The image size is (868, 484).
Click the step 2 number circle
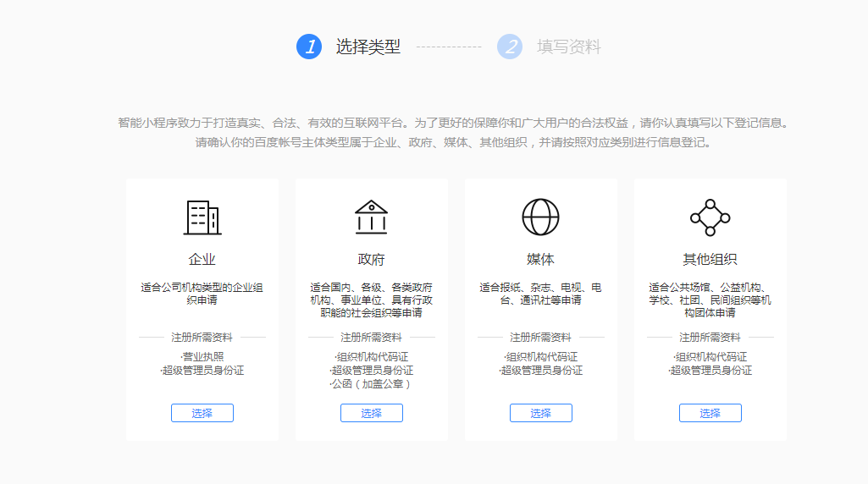pyautogui.click(x=510, y=47)
